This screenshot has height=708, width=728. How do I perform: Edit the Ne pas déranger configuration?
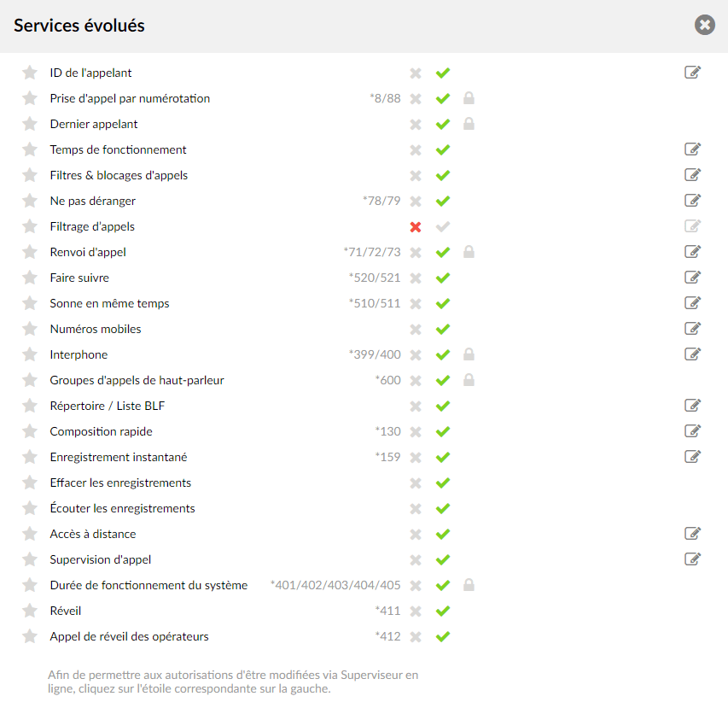[x=692, y=200]
